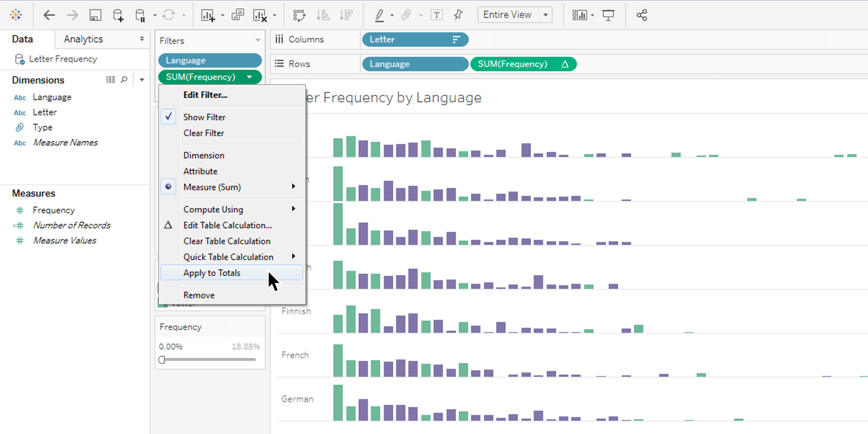The image size is (868, 434).
Task: Click the Presentation mode icon
Action: tap(609, 15)
